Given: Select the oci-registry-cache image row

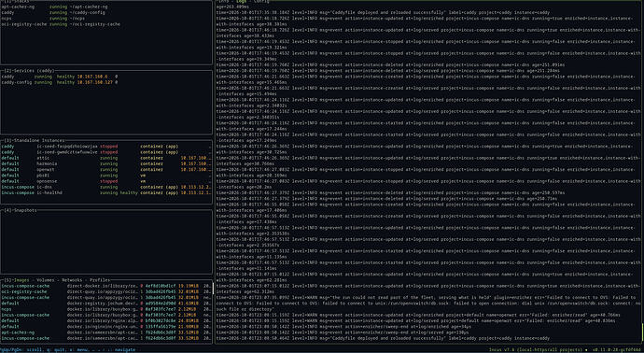Looking at the screenshot, I should tap(106, 291).
